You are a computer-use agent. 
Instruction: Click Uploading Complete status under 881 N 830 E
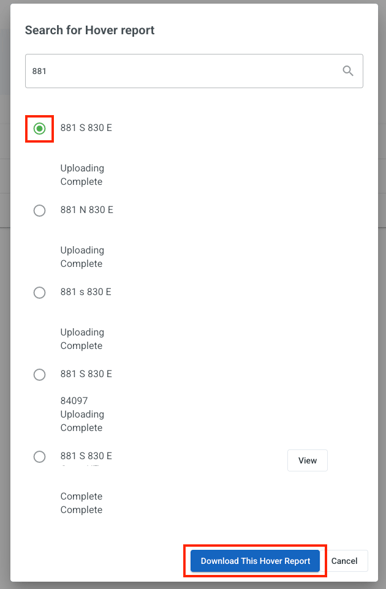click(82, 257)
